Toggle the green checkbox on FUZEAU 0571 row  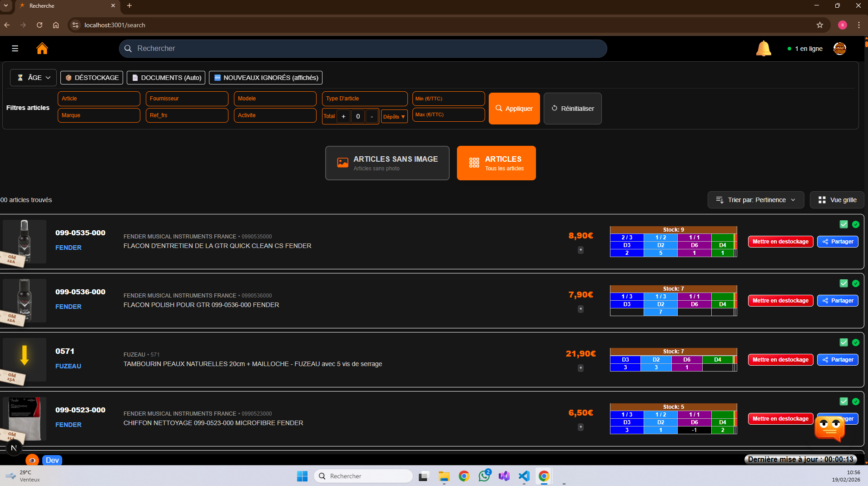843,342
